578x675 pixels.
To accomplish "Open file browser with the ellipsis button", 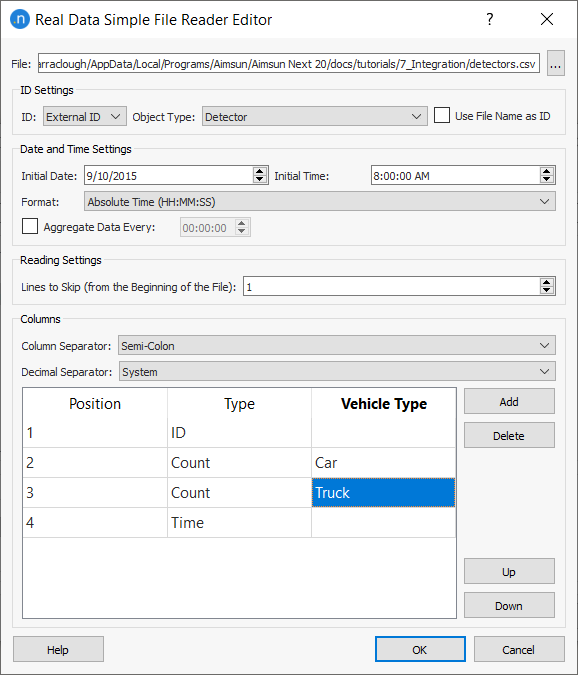I will (x=556, y=64).
